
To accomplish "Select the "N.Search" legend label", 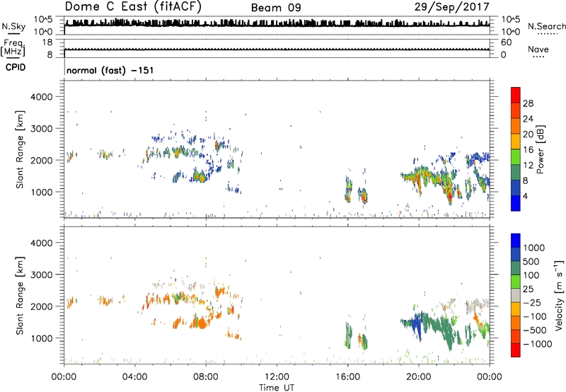I will point(546,26).
